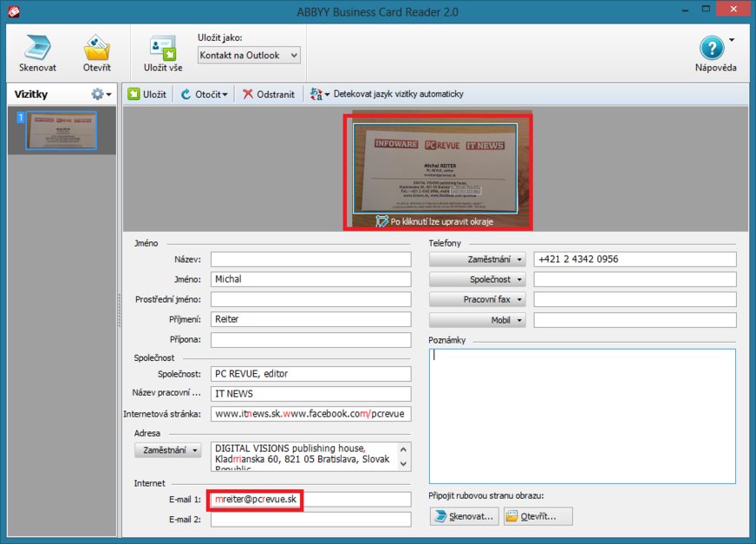The width and height of the screenshot is (756, 544).
Task: Expand the Uložit jako dropdown
Action: tap(249, 56)
